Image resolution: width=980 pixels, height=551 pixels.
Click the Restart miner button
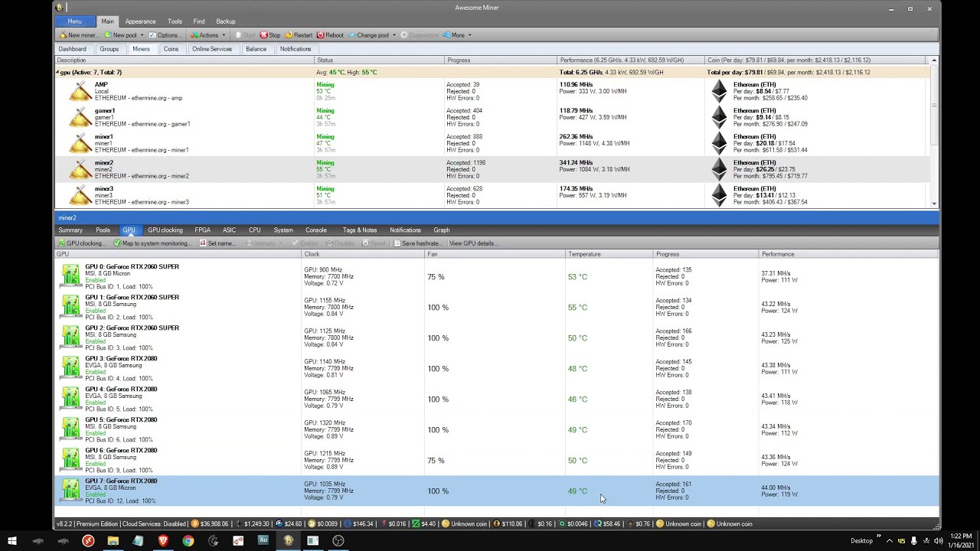[x=299, y=35]
